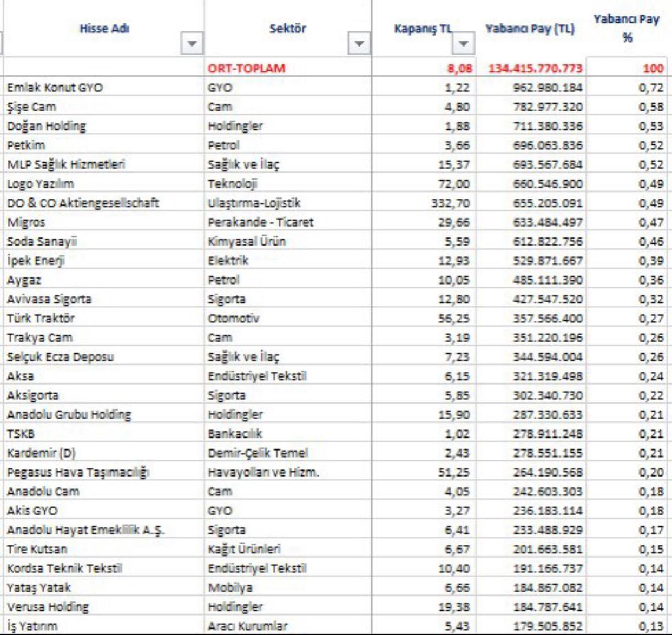Select the İş Yatırım cell
This screenshot has height=635, width=672.
click(104, 626)
